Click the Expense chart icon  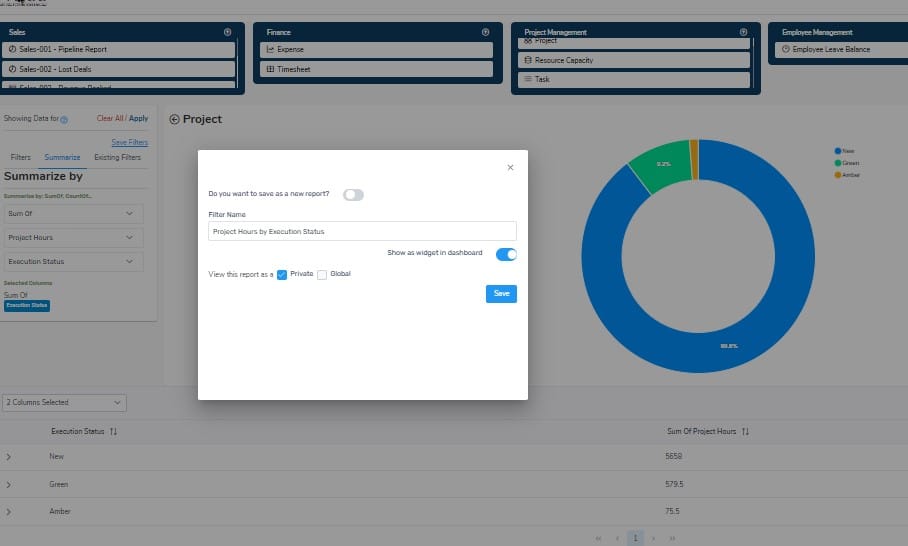(270, 49)
